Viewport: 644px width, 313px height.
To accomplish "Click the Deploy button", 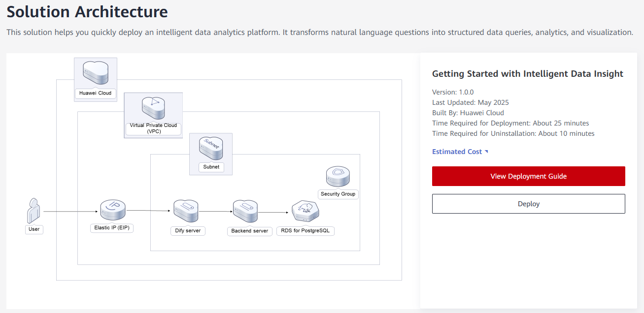I will (529, 204).
